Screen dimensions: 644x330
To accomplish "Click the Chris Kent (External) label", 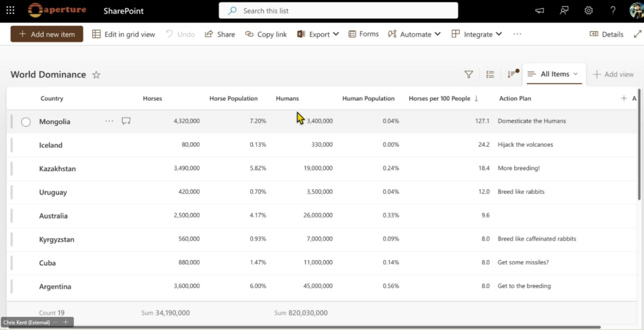I will 26,322.
